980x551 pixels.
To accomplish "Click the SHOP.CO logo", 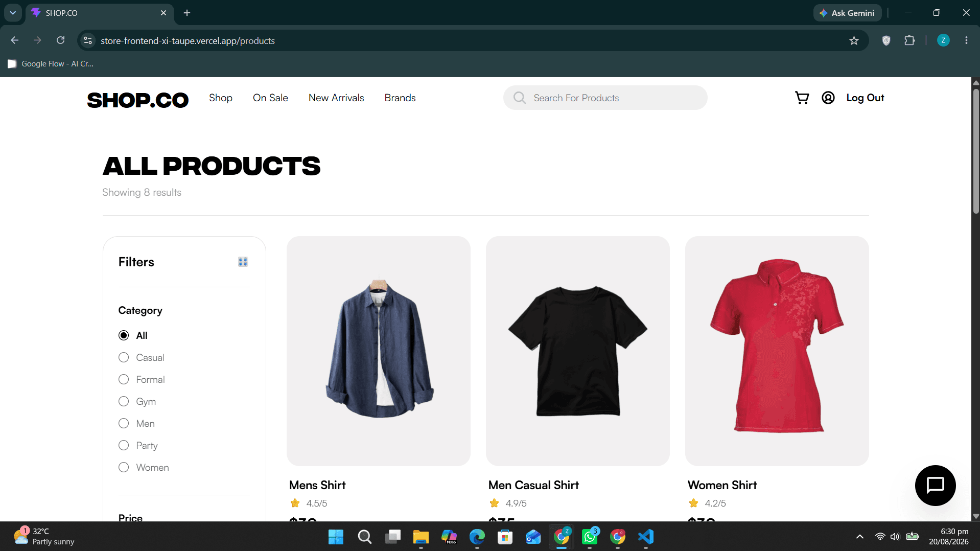I will click(138, 100).
